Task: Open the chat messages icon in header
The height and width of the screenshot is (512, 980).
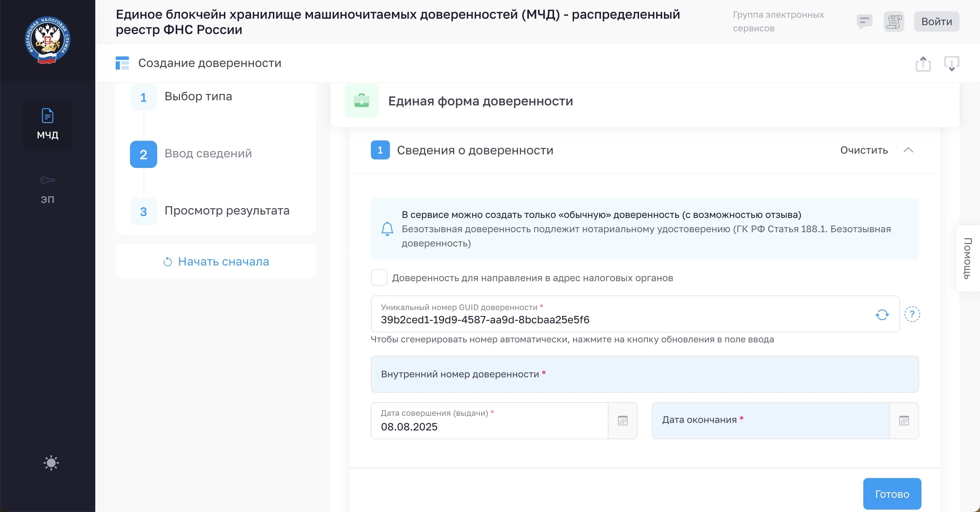Action: 864,21
